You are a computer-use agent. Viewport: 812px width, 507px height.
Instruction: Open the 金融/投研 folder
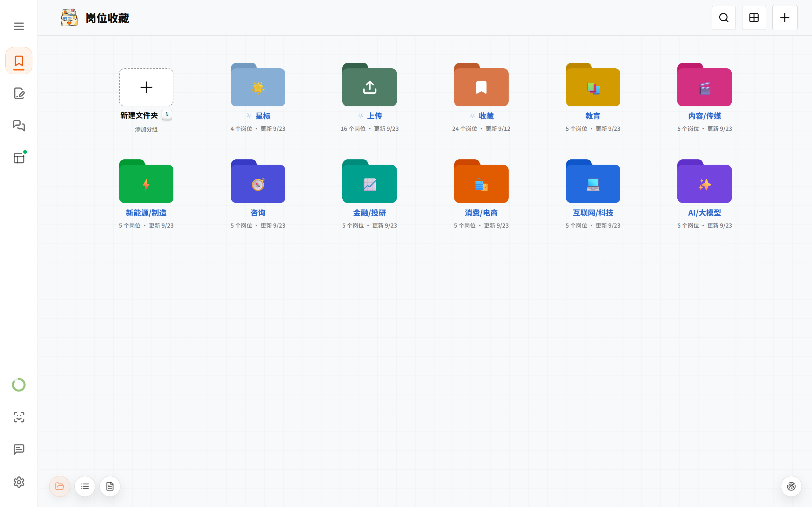(x=370, y=181)
